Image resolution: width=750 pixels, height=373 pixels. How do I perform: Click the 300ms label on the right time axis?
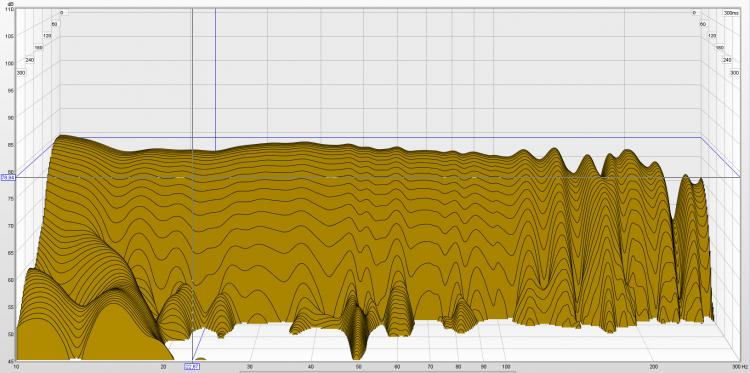[731, 12]
